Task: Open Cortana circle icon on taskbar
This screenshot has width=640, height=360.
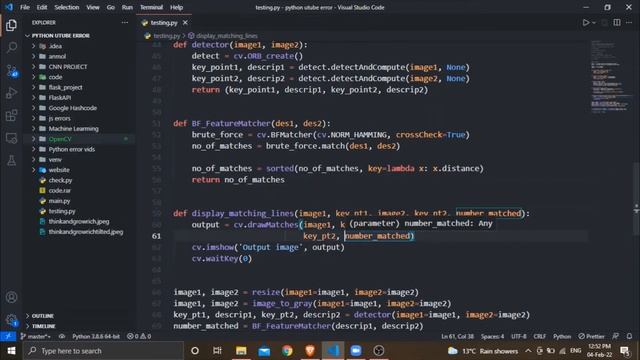Action: [x=195, y=351]
